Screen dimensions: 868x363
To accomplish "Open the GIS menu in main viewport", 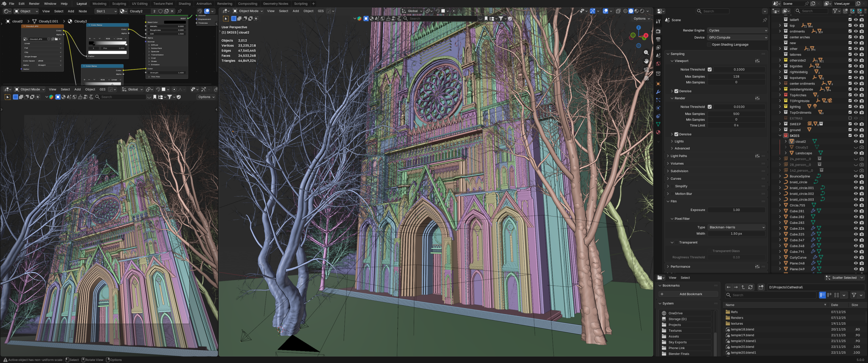I will click(x=321, y=11).
